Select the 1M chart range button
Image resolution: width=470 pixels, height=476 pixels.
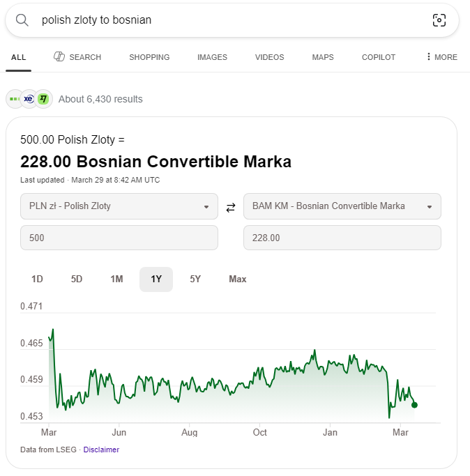coord(116,279)
